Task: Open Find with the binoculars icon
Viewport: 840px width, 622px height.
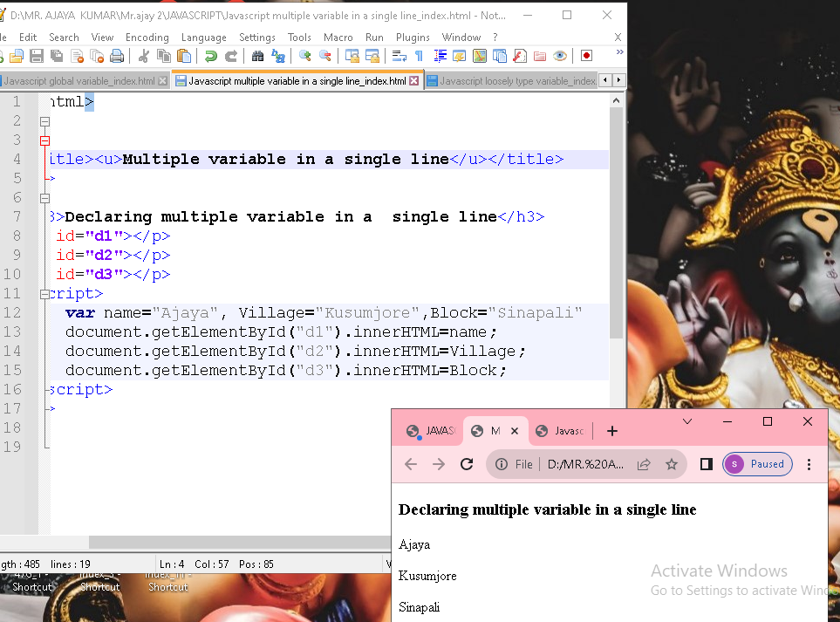Action: [x=257, y=56]
